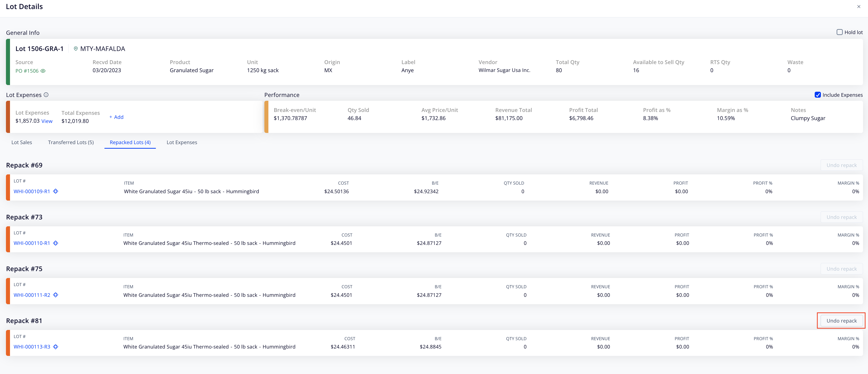Select the Repacked Lots (4) tab
868x374 pixels.
click(130, 142)
